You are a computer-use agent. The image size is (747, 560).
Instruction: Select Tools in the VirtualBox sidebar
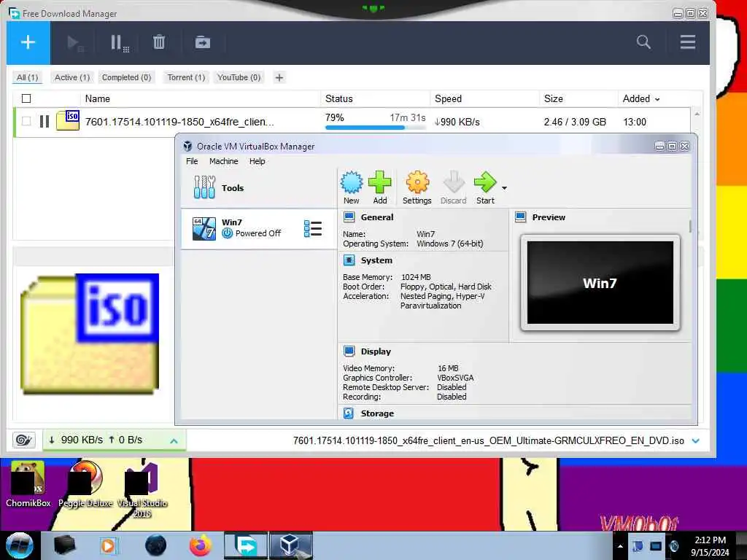(259, 187)
